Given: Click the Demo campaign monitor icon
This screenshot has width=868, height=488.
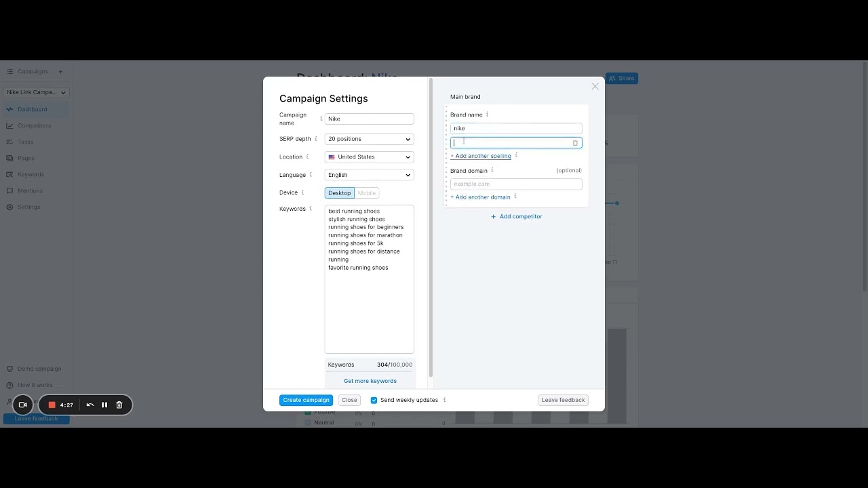Looking at the screenshot, I should [10, 369].
